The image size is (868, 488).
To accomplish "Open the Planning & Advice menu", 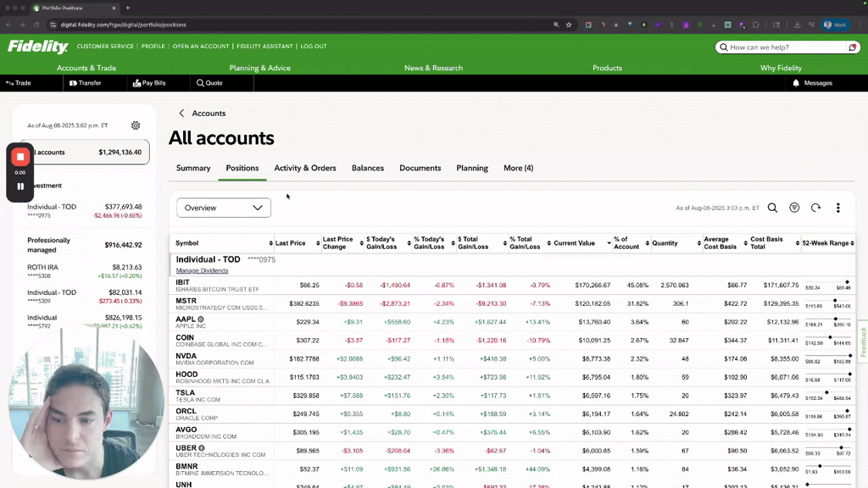I will tap(260, 68).
